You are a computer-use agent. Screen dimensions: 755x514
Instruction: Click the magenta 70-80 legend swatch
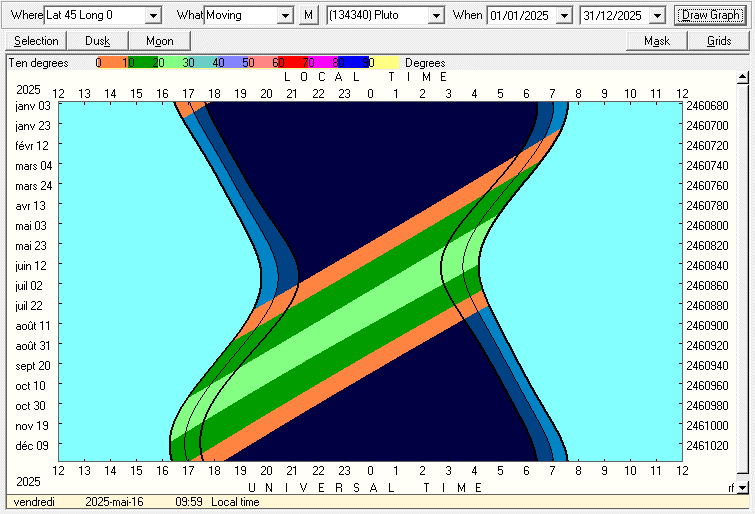(x=324, y=63)
